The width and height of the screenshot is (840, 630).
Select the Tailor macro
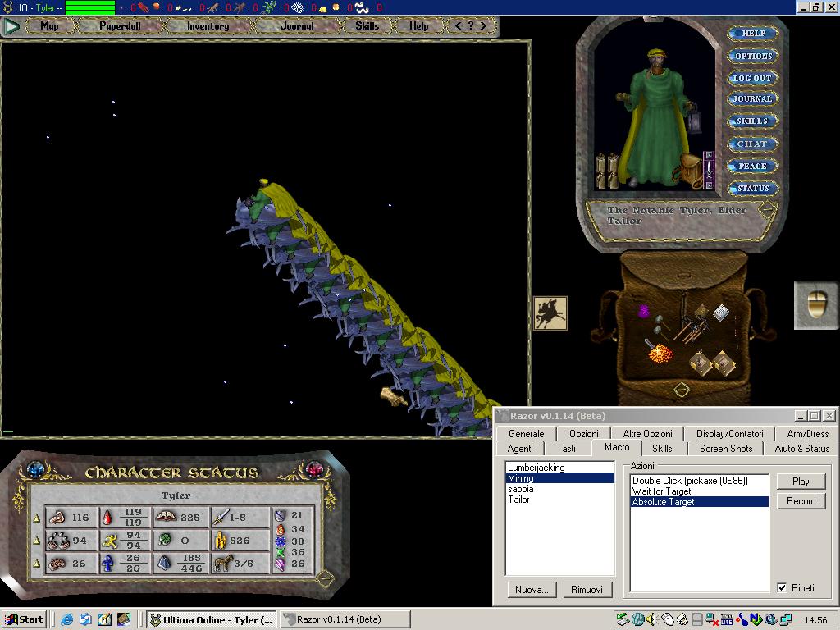click(x=559, y=500)
